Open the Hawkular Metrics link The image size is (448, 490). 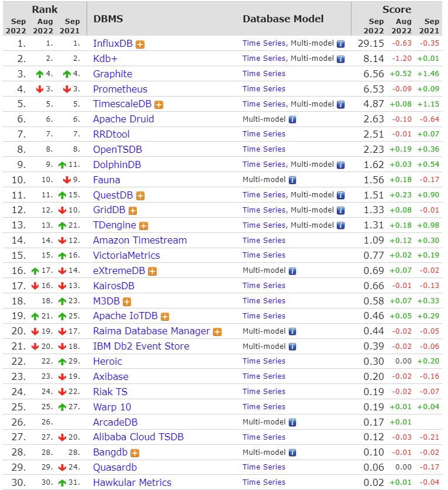coord(132,482)
